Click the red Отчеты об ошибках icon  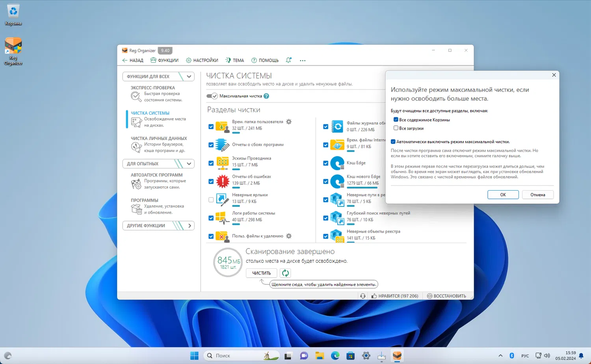click(x=222, y=181)
